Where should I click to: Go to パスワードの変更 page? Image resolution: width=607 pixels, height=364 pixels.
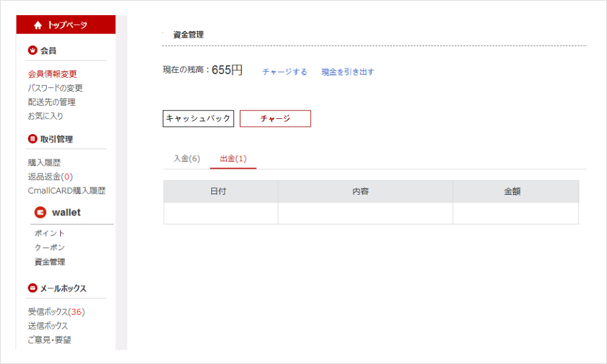(x=55, y=88)
